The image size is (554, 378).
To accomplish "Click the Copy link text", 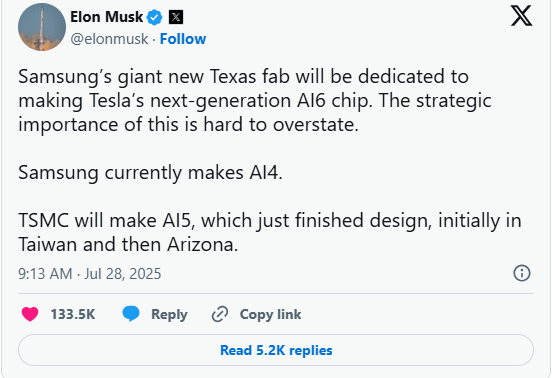I will click(270, 314).
